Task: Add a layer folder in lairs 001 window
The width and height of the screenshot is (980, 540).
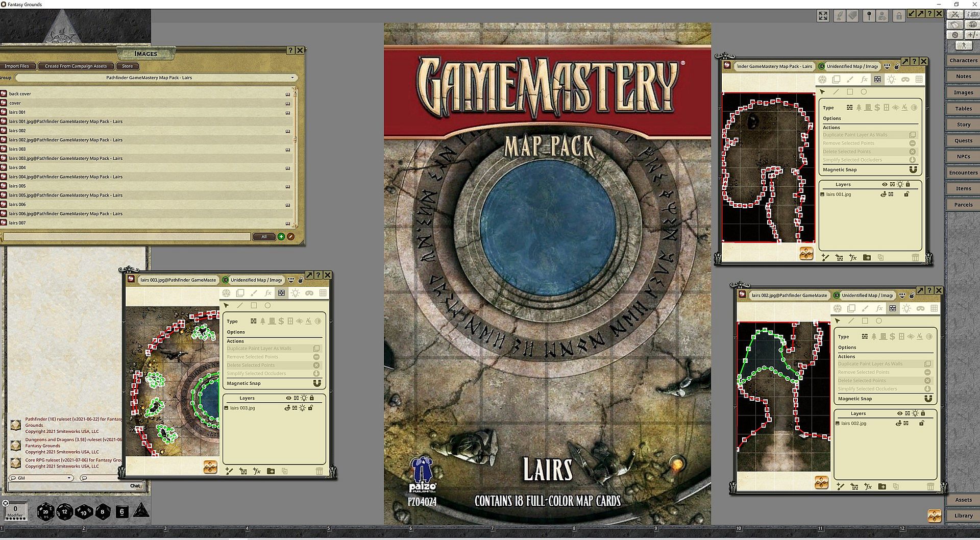Action: 867,257
